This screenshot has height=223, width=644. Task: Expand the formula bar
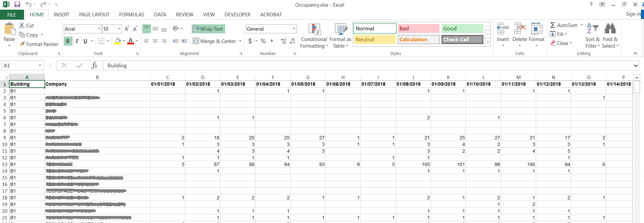pyautogui.click(x=636, y=66)
